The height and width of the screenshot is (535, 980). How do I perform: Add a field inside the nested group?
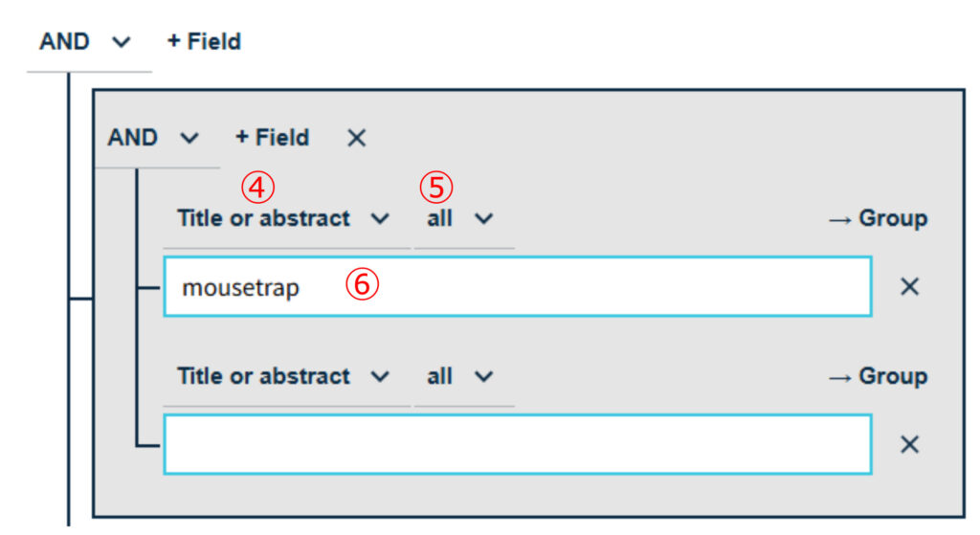pos(272,138)
